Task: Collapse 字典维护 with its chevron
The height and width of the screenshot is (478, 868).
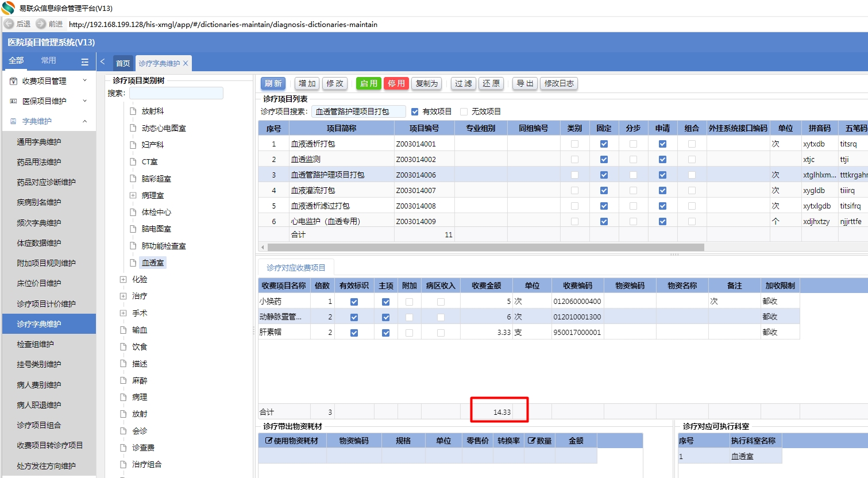Action: point(85,121)
